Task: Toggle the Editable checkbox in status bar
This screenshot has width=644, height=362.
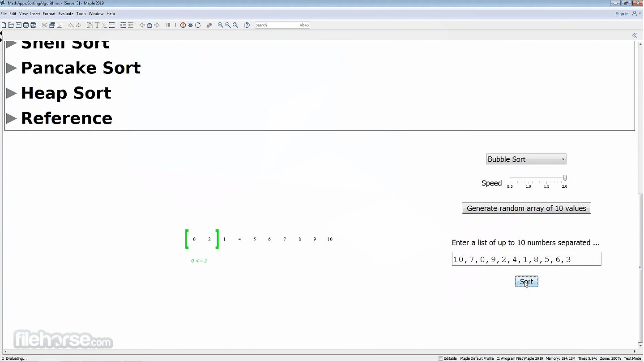Action: pyautogui.click(x=441, y=358)
